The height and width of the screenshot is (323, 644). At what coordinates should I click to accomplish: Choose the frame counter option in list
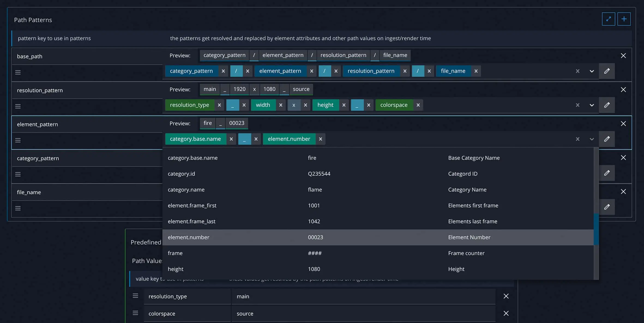coord(175,253)
